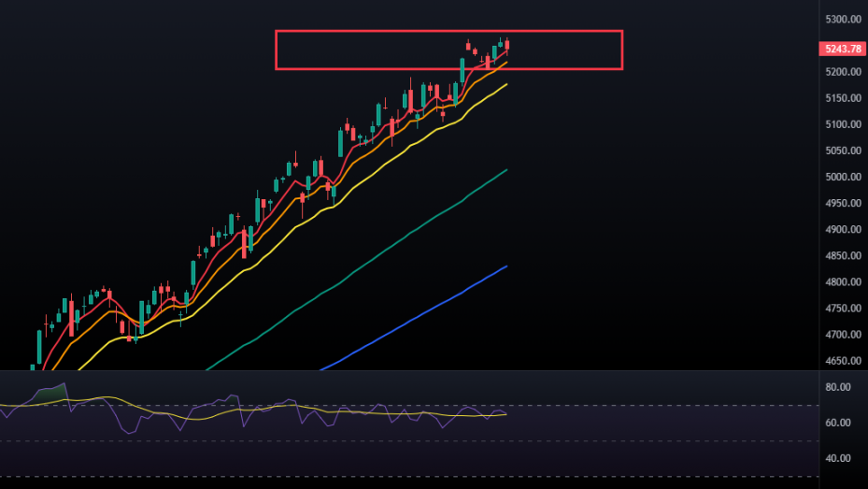Image resolution: width=868 pixels, height=489 pixels.
Task: Click the last red candlestick on the chart
Action: pyautogui.click(x=507, y=46)
